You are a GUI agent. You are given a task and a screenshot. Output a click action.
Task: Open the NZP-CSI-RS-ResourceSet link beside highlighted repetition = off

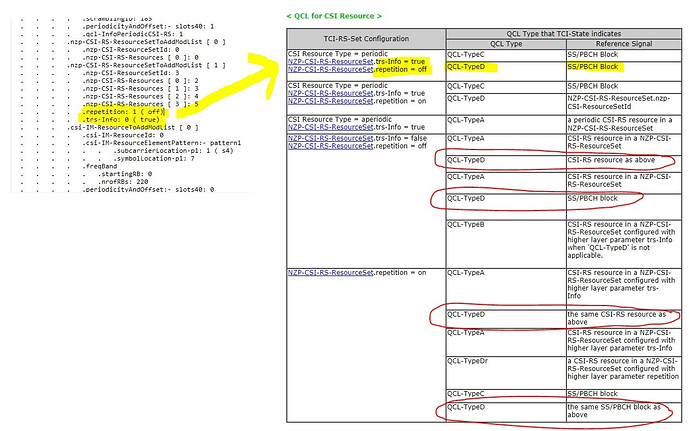pyautogui.click(x=330, y=70)
